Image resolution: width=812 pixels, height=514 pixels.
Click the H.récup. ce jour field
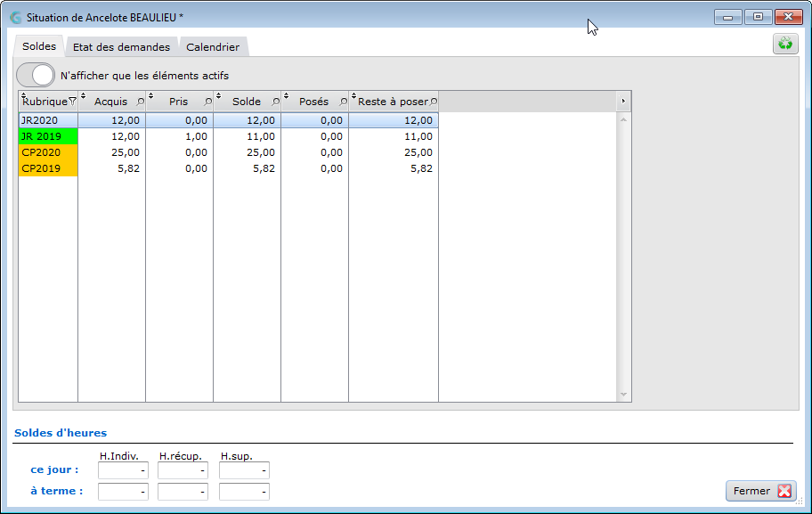point(183,470)
